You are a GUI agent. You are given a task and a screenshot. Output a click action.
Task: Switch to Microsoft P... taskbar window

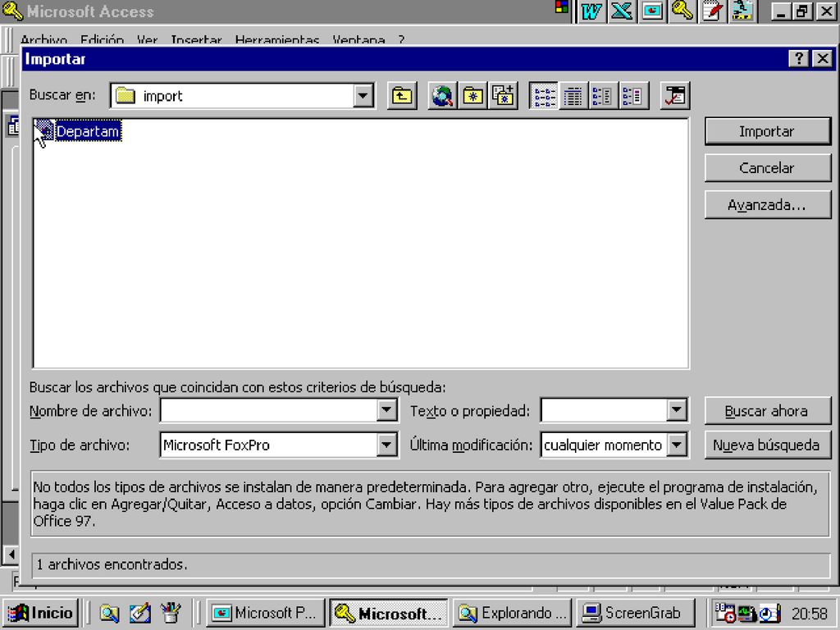click(266, 613)
